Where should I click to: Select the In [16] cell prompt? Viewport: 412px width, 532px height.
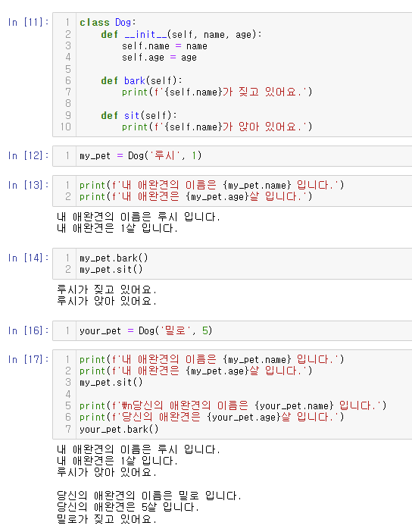tap(29, 331)
